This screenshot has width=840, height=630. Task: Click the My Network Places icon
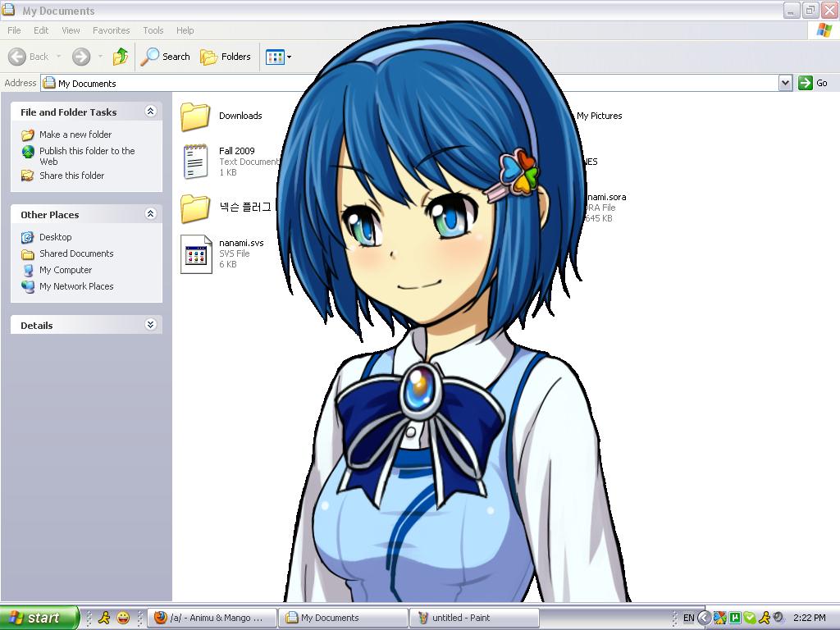coord(27,286)
